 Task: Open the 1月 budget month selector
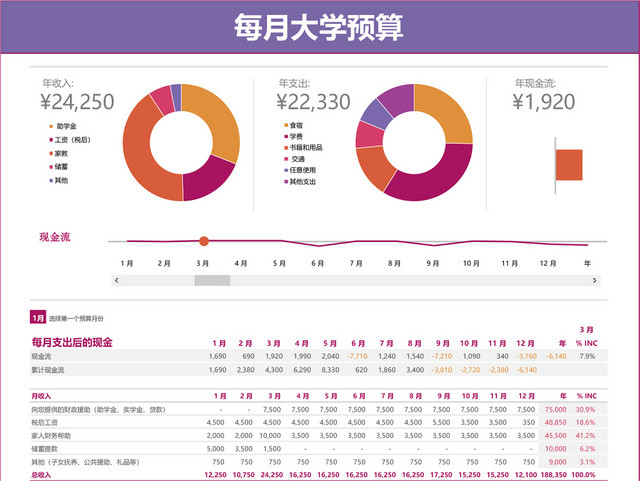[38, 317]
